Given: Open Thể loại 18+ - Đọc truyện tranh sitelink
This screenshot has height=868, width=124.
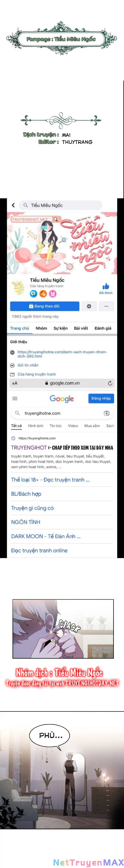Looking at the screenshot, I should coord(50,480).
